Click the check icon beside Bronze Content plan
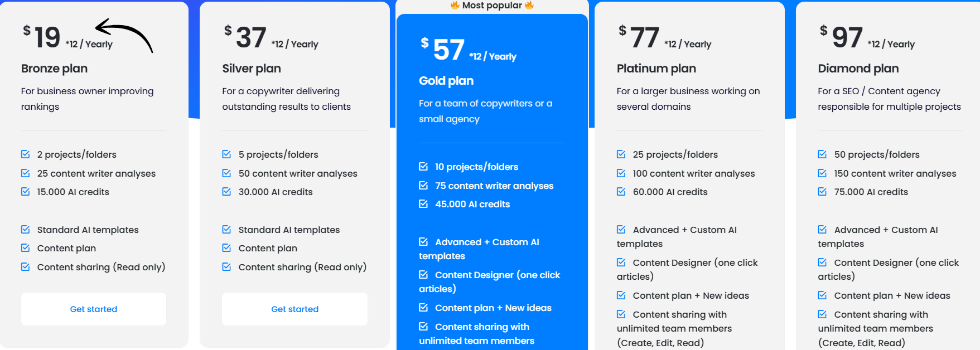 click(x=26, y=248)
